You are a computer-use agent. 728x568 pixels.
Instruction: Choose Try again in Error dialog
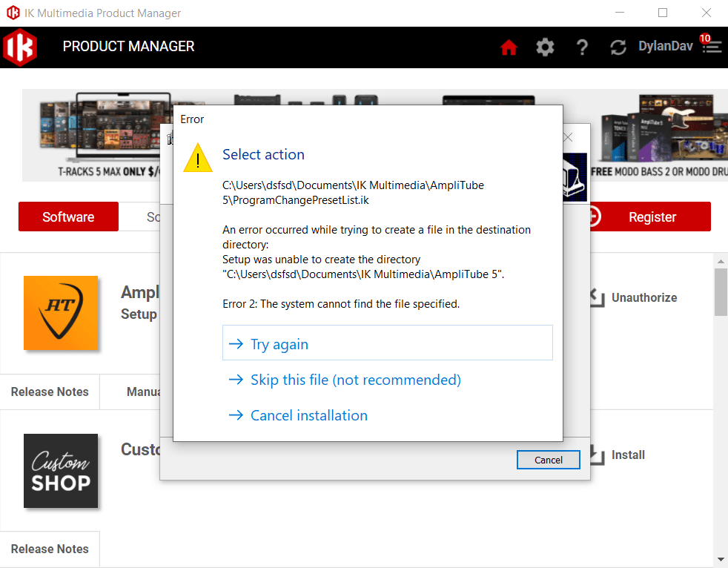387,343
